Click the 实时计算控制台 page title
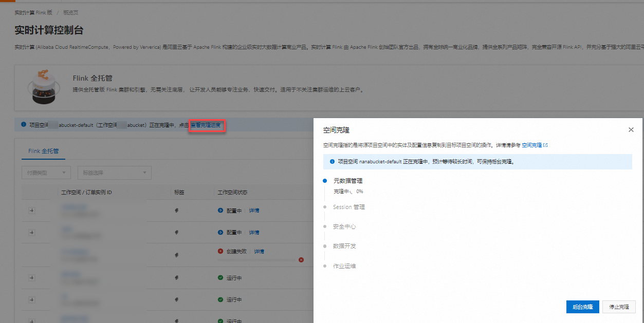Image resolution: width=644 pixels, height=323 pixels. click(49, 30)
